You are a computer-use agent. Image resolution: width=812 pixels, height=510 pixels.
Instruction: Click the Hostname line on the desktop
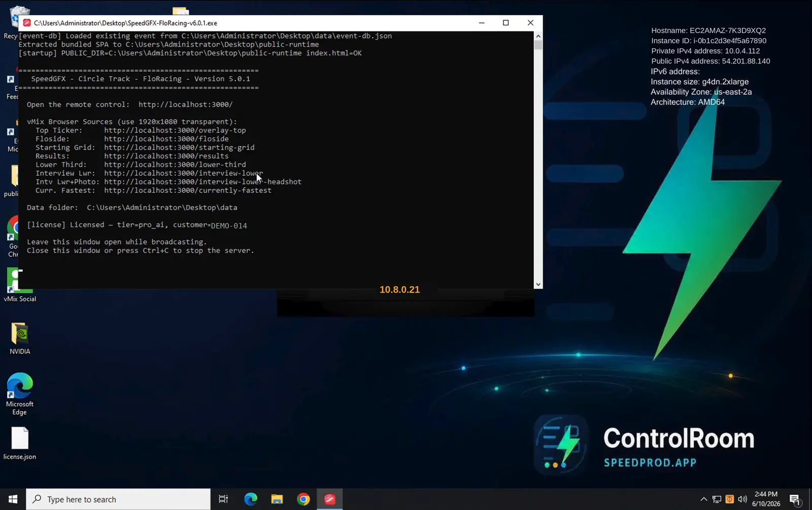pyautogui.click(x=708, y=30)
